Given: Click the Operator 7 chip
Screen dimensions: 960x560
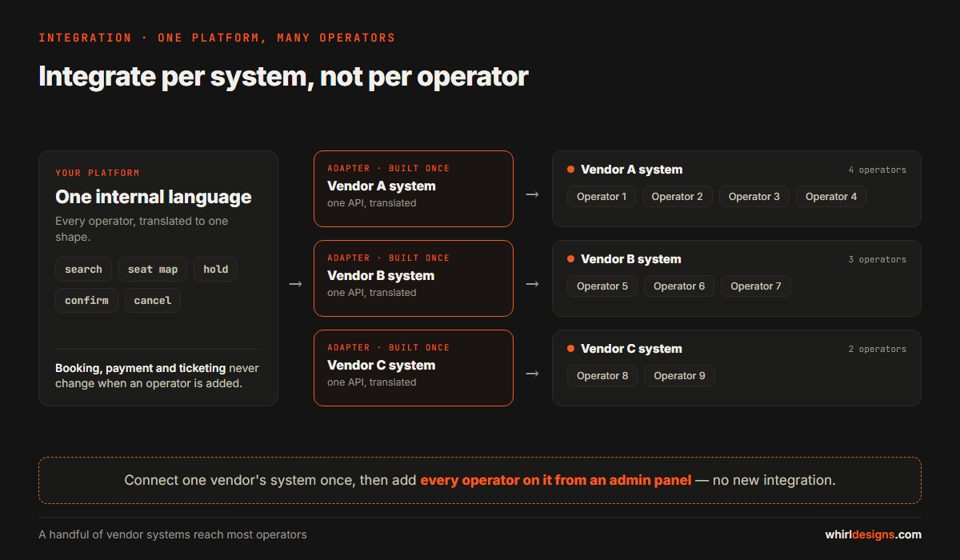Looking at the screenshot, I should click(756, 286).
